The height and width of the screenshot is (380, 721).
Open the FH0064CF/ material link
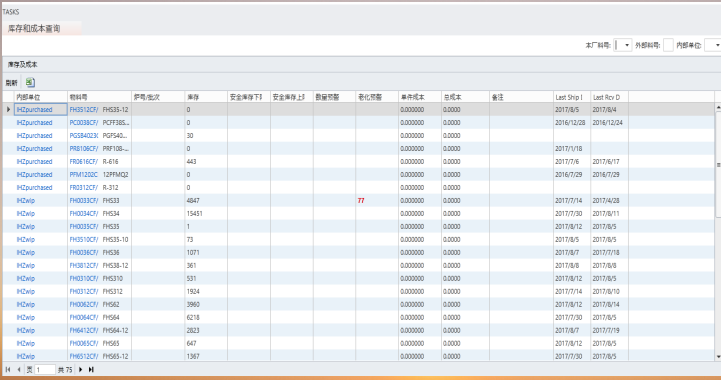(x=84, y=317)
